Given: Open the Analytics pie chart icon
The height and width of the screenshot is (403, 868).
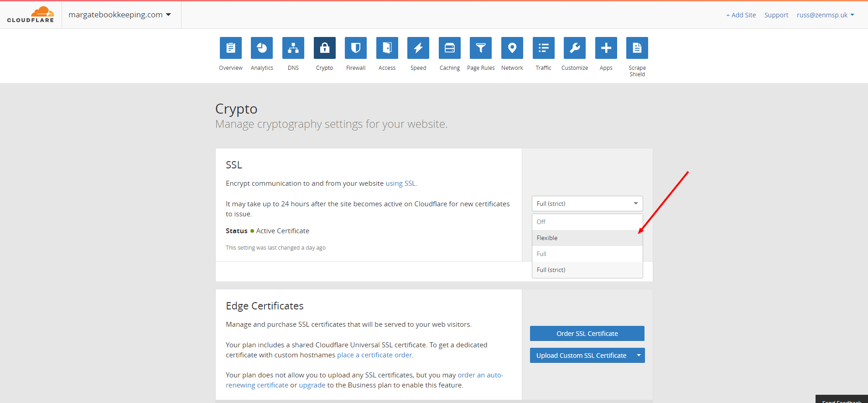Looking at the screenshot, I should click(262, 48).
